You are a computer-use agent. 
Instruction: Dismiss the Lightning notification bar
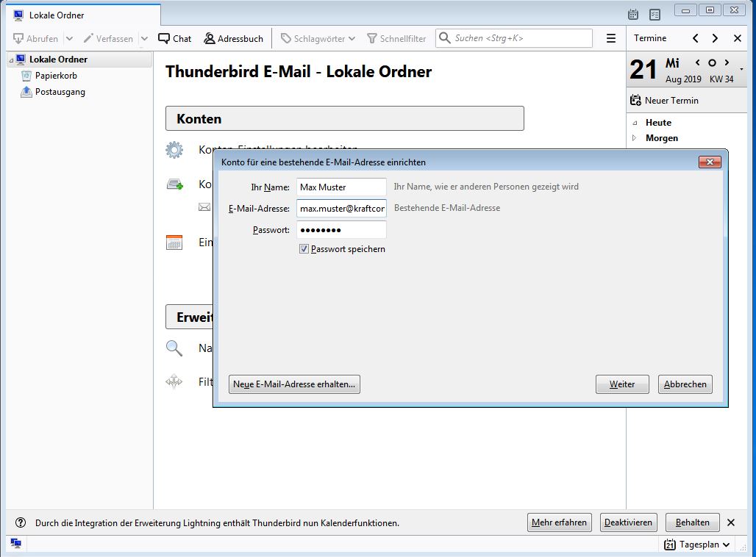[731, 522]
